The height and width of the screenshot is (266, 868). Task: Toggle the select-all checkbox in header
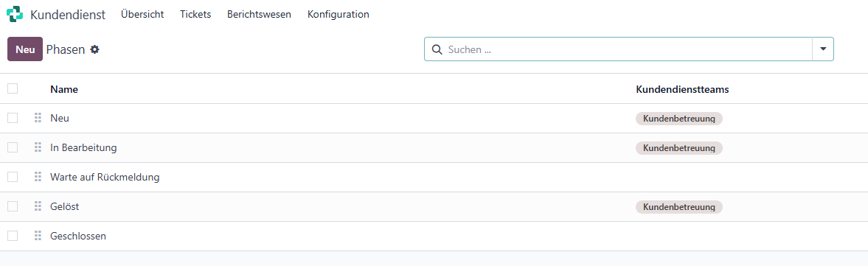click(13, 88)
